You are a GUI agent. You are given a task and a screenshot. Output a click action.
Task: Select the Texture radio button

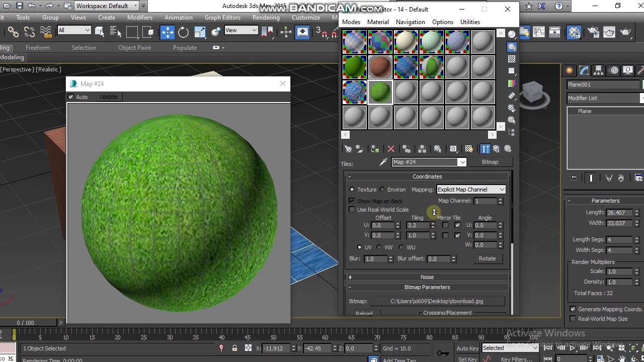click(352, 190)
